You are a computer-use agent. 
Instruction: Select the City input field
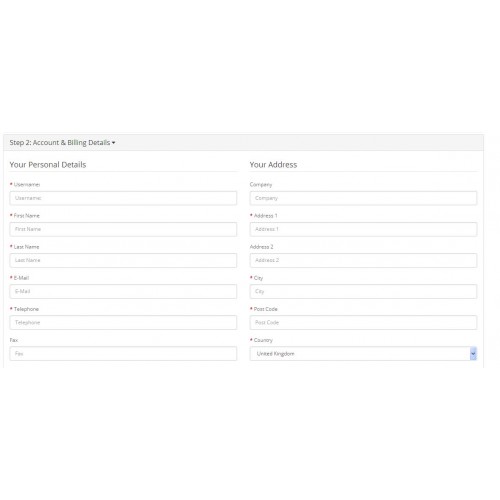point(363,291)
